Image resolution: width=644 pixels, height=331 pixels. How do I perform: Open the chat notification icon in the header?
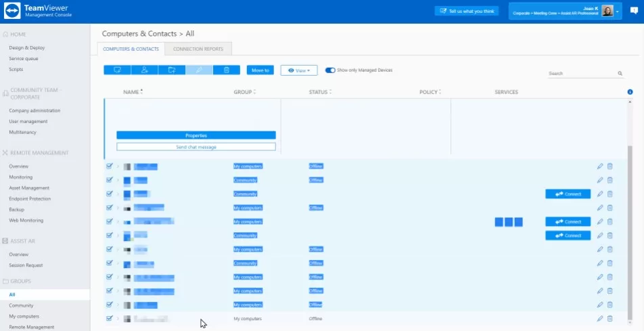634,11
